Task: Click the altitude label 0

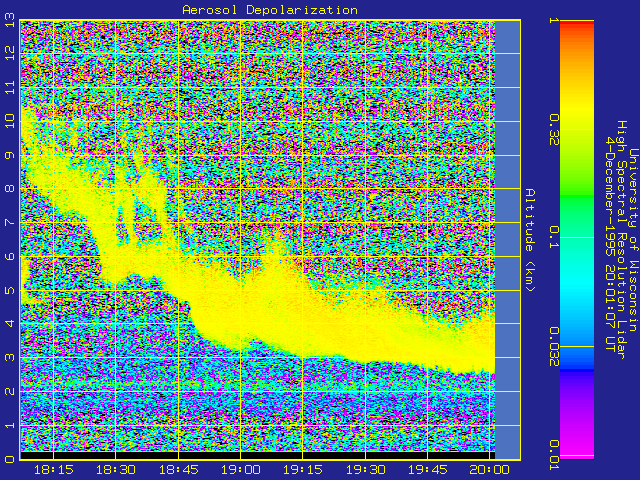Action: pos(10,459)
